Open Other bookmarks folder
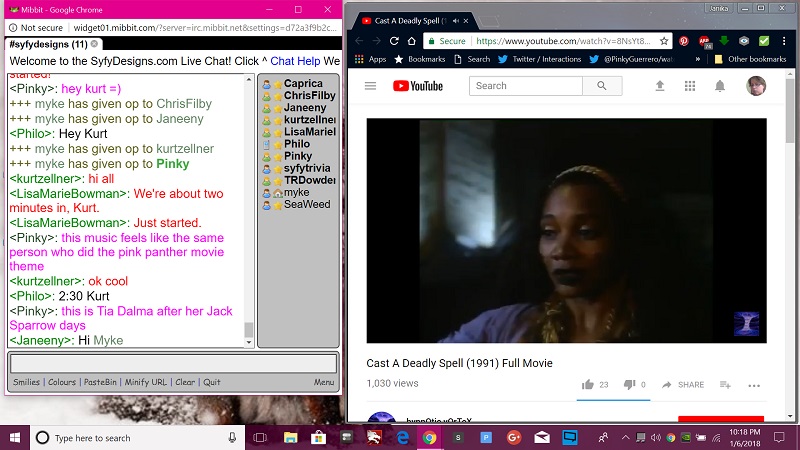This screenshot has height=450, width=800. tap(751, 59)
